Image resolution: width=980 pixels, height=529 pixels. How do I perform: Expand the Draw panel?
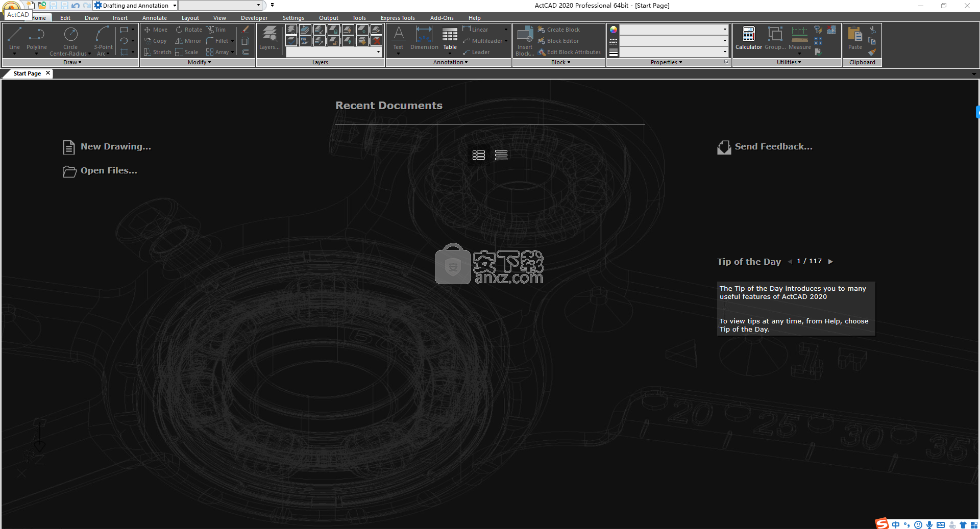coord(72,62)
